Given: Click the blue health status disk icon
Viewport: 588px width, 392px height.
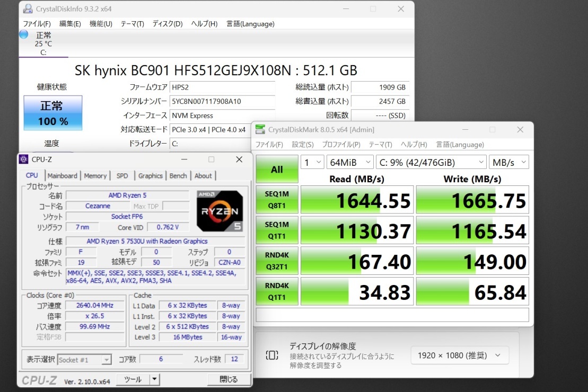Looking at the screenshot, I should click(x=24, y=34).
